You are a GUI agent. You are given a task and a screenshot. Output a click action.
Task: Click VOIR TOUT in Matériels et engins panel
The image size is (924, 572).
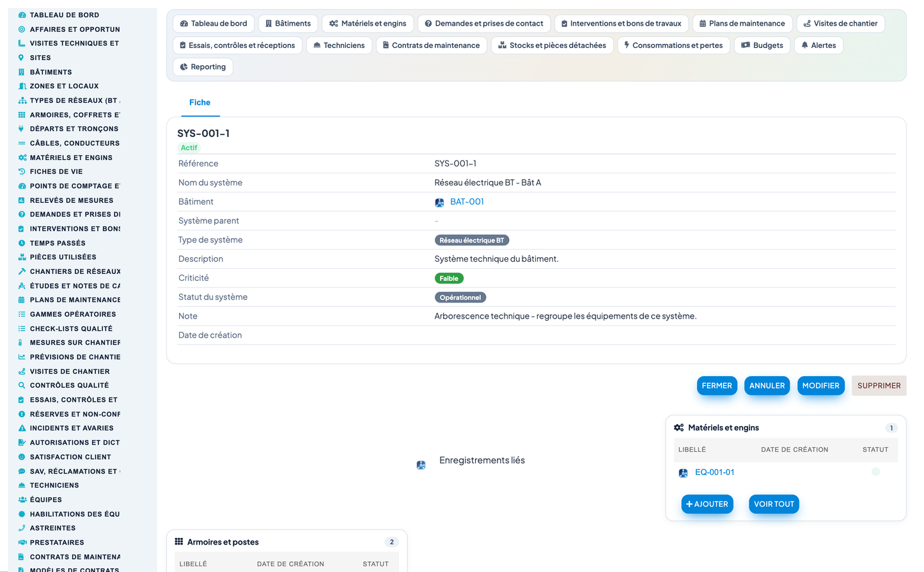pos(774,504)
